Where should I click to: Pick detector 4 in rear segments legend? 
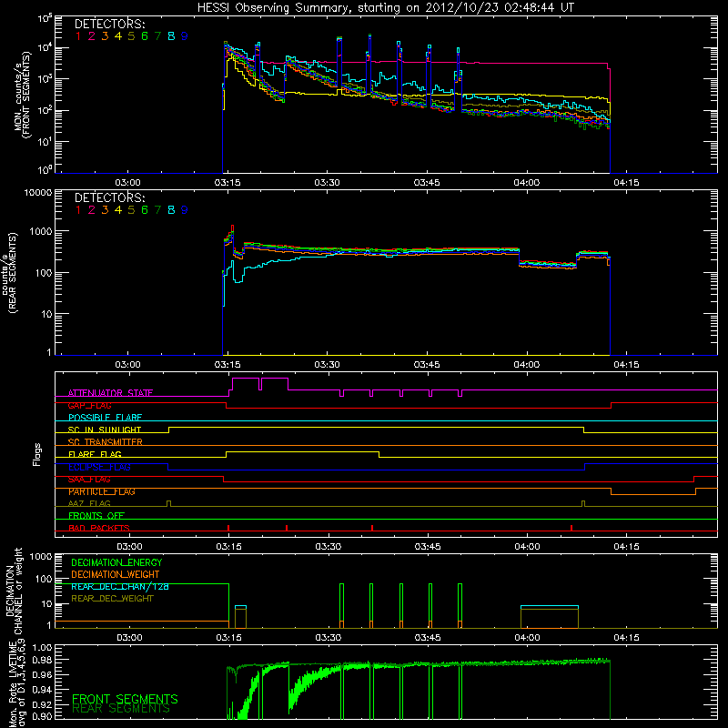118,210
